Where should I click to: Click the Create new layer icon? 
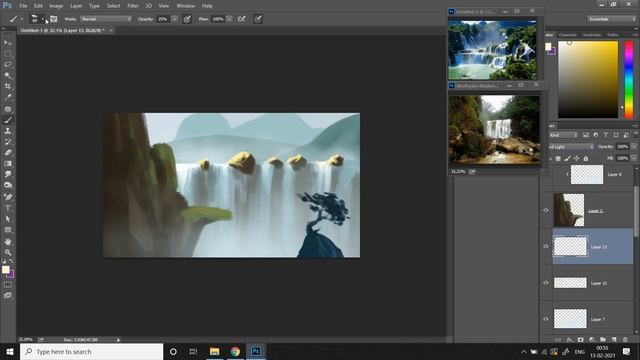tap(614, 340)
